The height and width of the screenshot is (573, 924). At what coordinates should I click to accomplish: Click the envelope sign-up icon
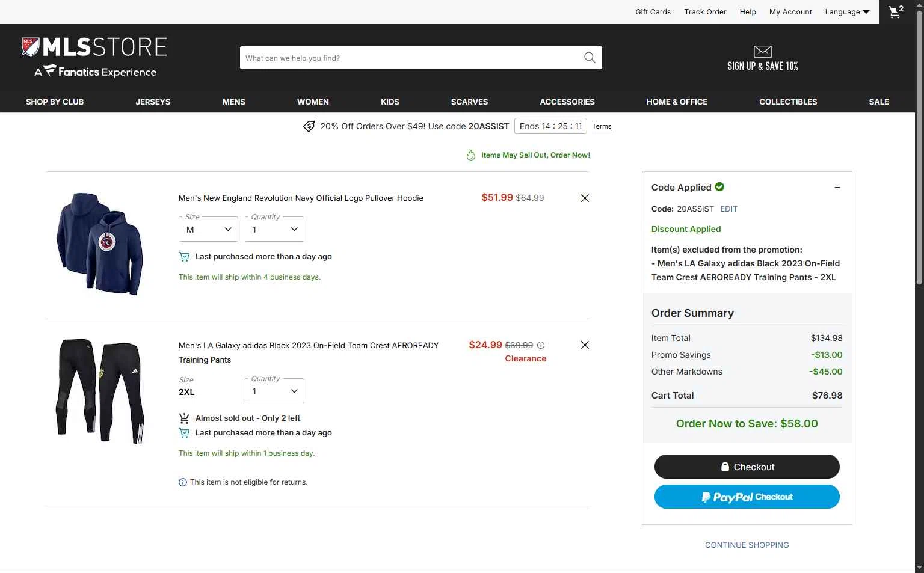(x=762, y=52)
